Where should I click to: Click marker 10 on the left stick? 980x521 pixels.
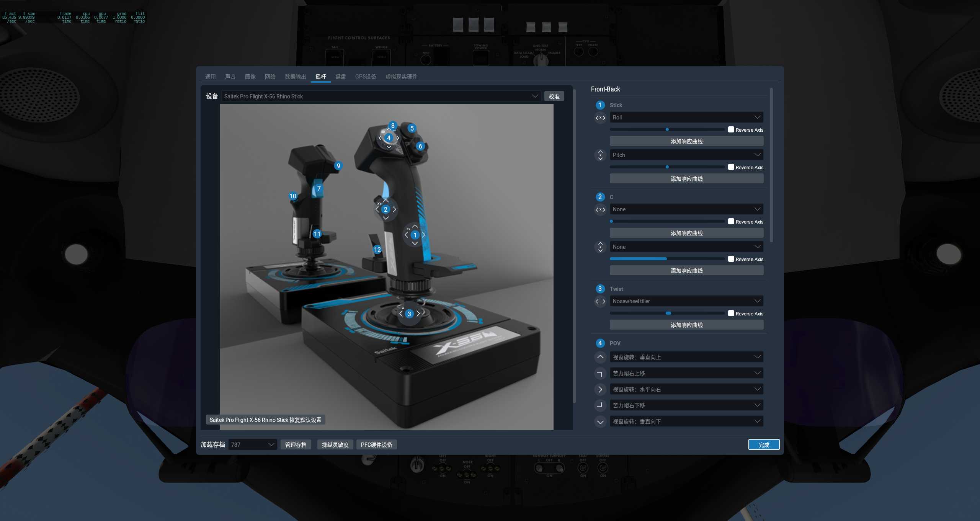point(293,196)
